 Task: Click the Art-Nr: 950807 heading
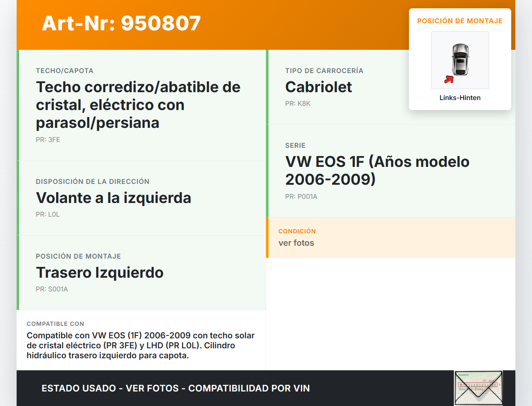[x=121, y=23]
